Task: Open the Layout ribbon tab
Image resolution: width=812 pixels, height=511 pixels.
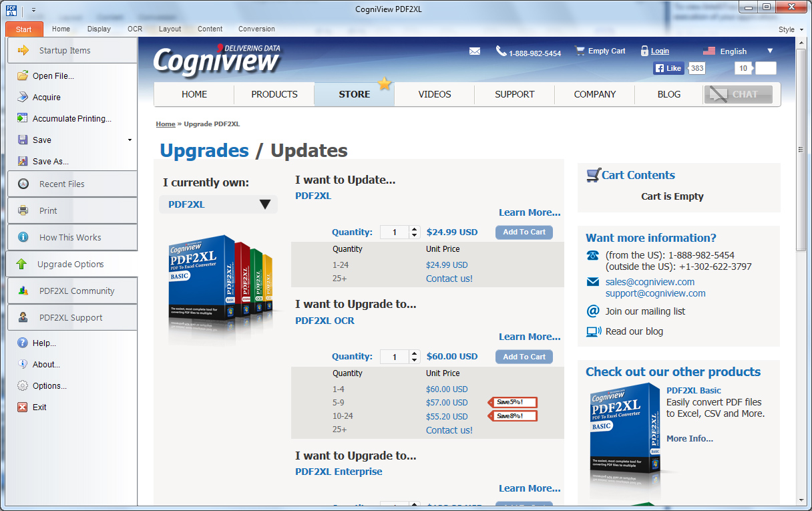Action: 170,29
